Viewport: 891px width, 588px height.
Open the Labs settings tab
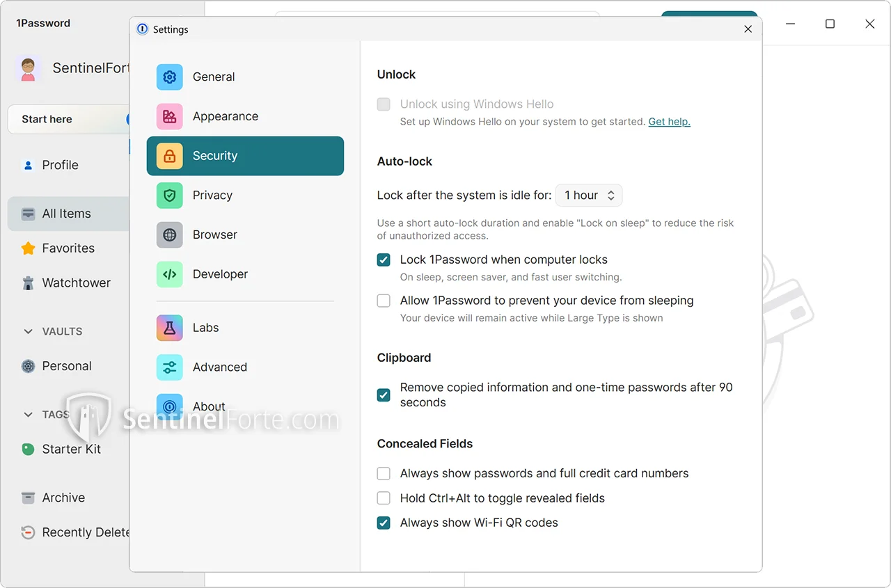(x=245, y=328)
